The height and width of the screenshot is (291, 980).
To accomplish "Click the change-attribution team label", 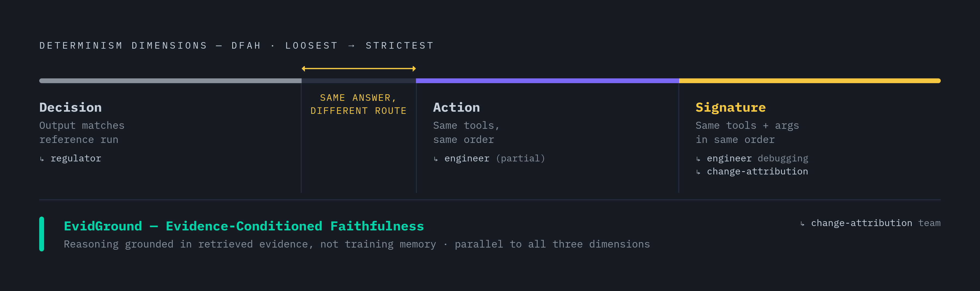I will click(x=876, y=223).
